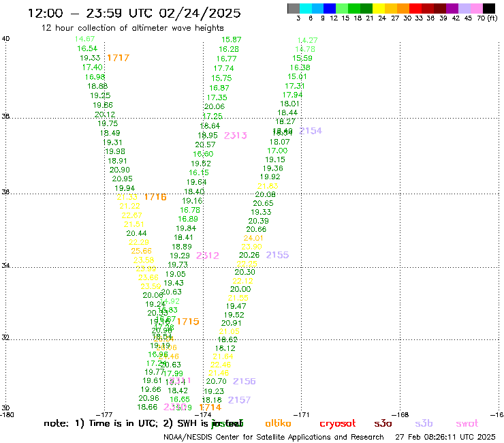
Task: Click the '70 (ft)' legend label
Action: [487, 18]
